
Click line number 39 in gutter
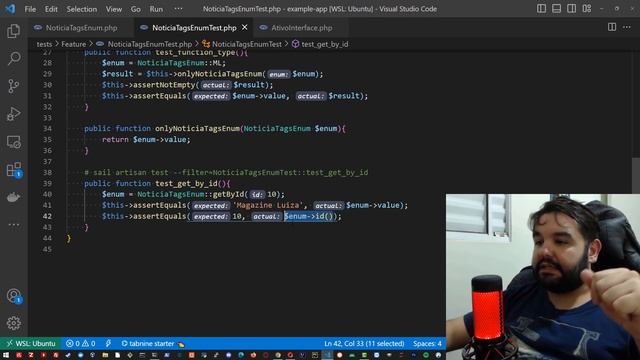click(x=47, y=184)
